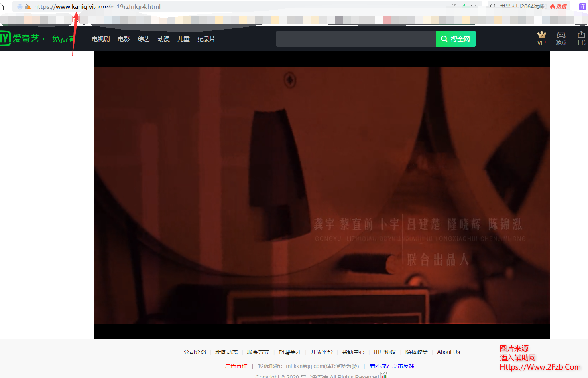Screen dimensions: 588x378
Task: Open the 电视剧 navigation item
Action: 100,39
